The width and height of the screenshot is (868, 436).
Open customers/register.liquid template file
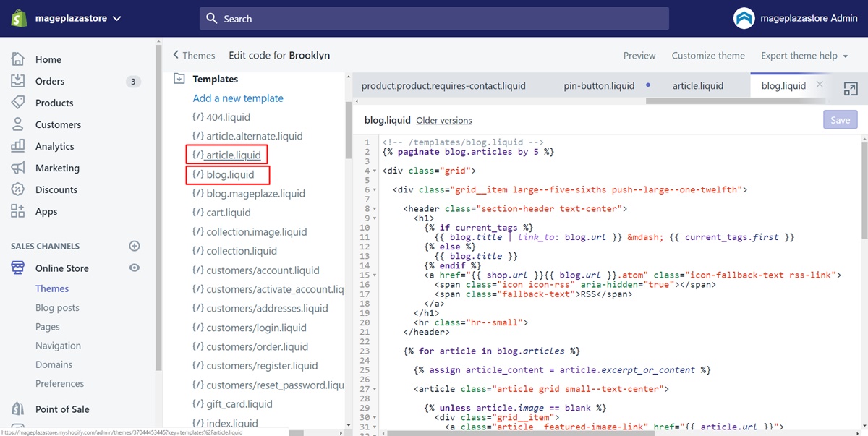(x=255, y=366)
